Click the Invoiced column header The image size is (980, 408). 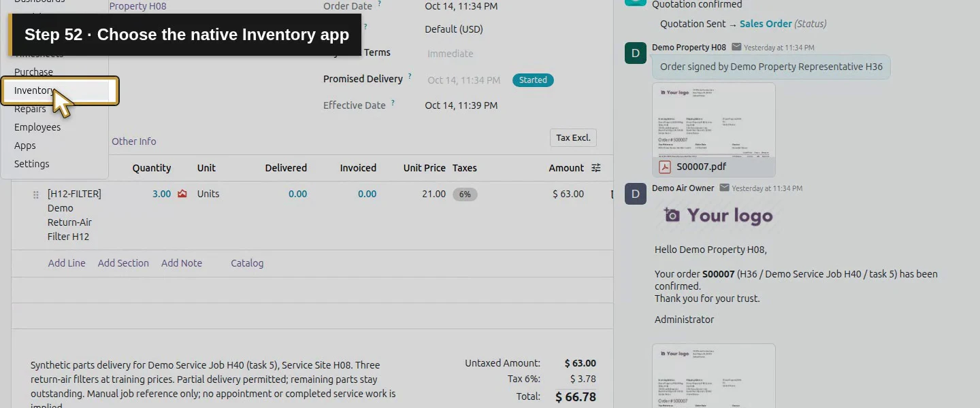point(359,168)
